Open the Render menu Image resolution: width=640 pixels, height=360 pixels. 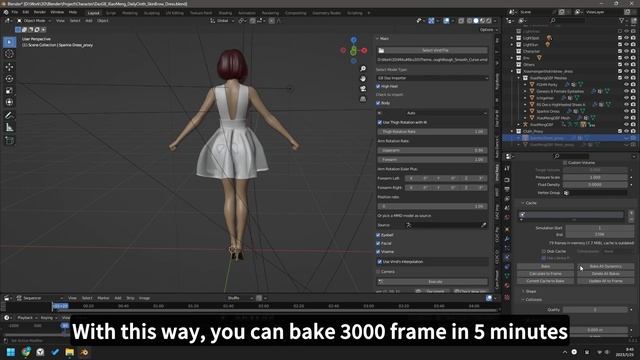pos(40,12)
